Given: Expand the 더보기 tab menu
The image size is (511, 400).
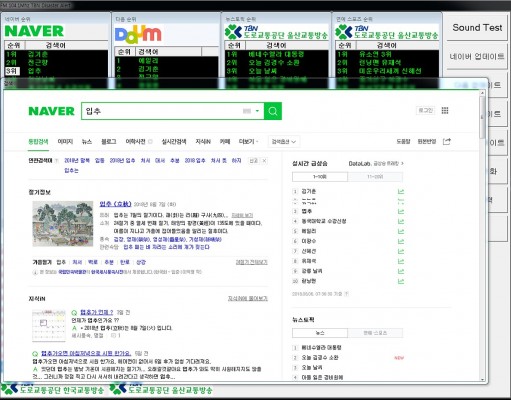Looking at the screenshot, I should coord(248,142).
